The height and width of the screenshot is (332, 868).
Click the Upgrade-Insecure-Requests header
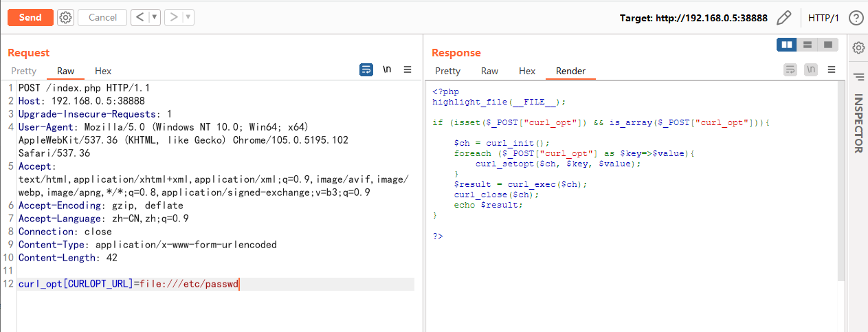(95, 114)
